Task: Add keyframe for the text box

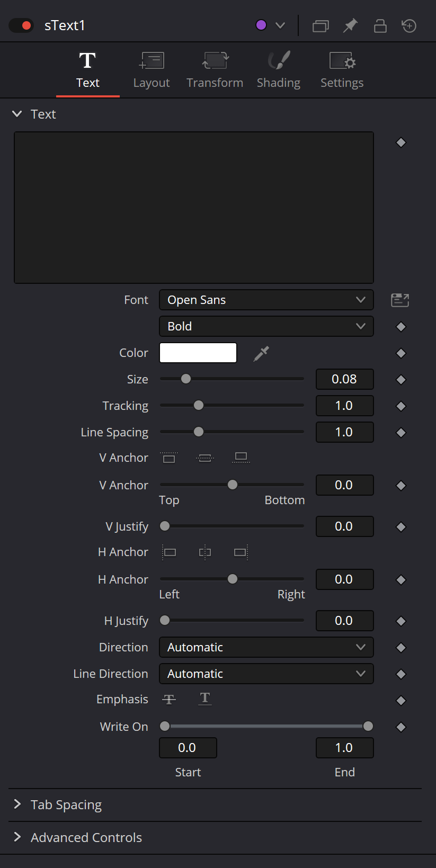Action: pos(401,142)
